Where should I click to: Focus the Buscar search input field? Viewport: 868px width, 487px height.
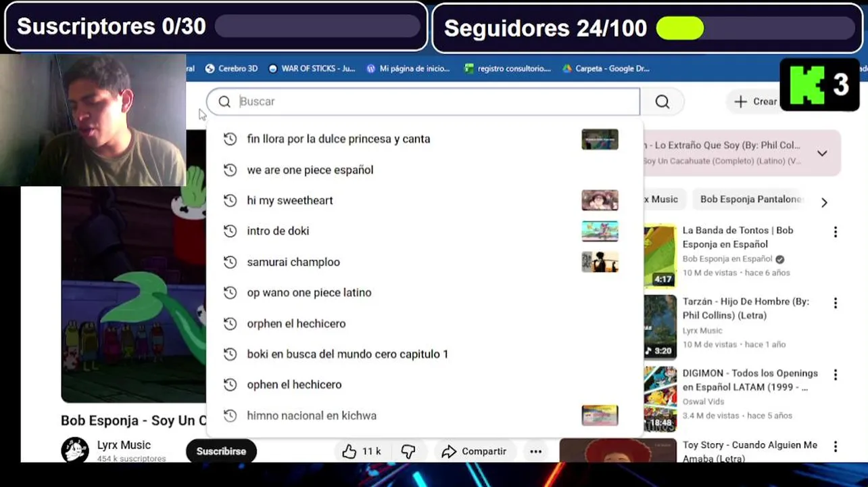click(423, 101)
